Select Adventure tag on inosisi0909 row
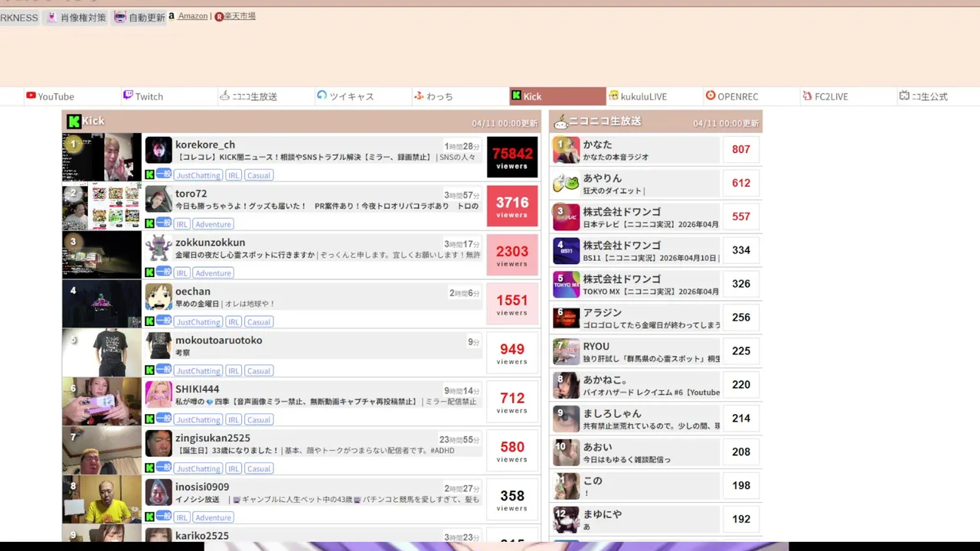 point(213,518)
